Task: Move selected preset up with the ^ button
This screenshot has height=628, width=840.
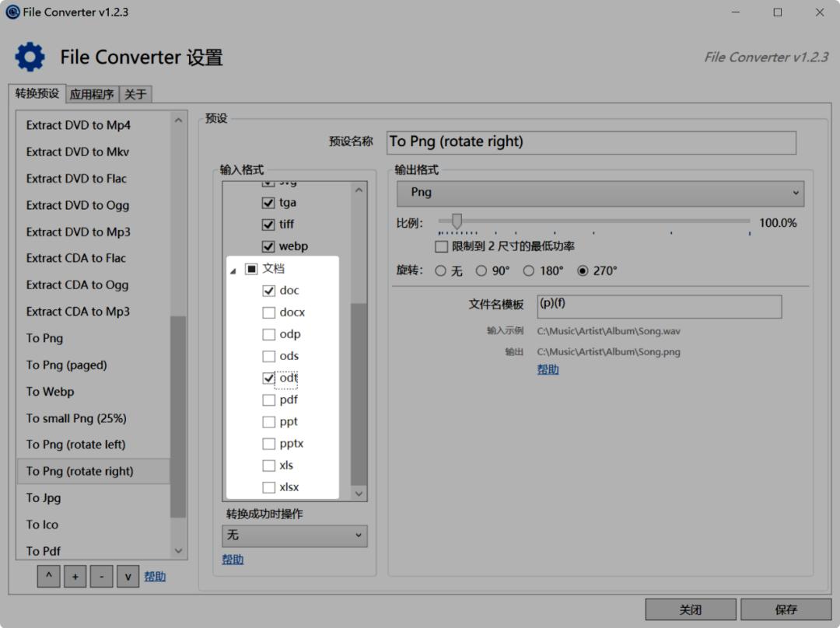Action: 48,576
